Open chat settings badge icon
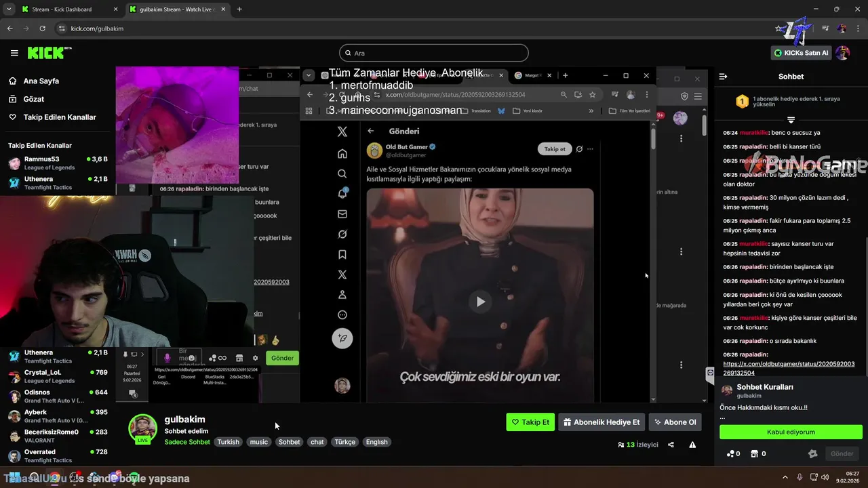The image size is (868, 488). (x=812, y=453)
